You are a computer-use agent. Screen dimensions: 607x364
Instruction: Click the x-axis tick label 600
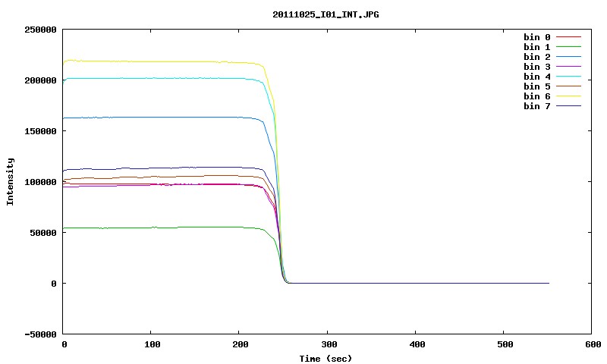(x=593, y=344)
